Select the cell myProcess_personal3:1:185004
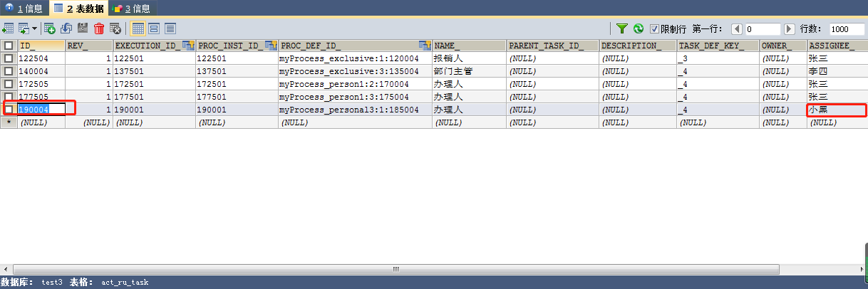The width and height of the screenshot is (868, 289). [x=355, y=110]
